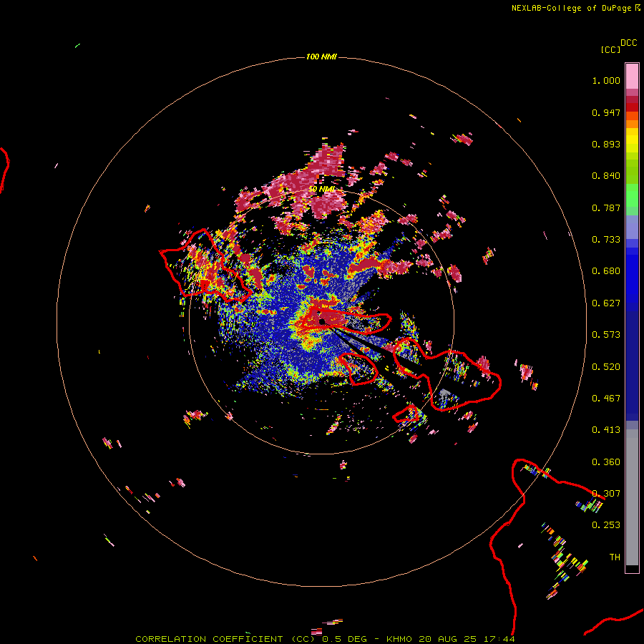644x644 pixels.
Task: Click the TH threshold label in legend
Action: tap(615, 557)
